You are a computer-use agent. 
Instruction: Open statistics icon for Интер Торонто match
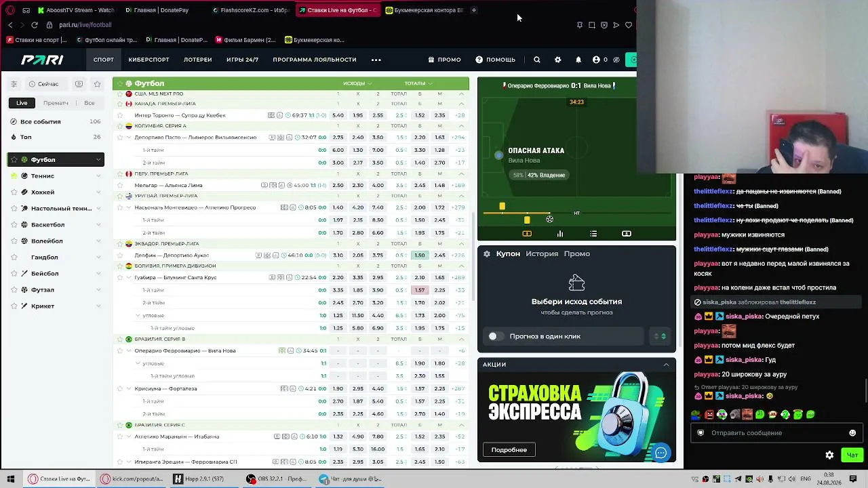[279, 115]
